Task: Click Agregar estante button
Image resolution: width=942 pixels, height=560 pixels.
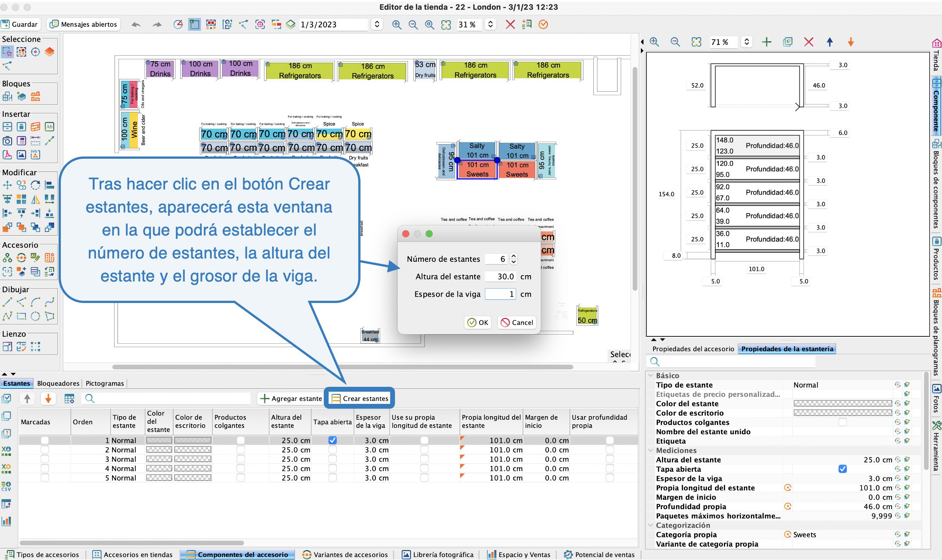Action: pos(291,399)
